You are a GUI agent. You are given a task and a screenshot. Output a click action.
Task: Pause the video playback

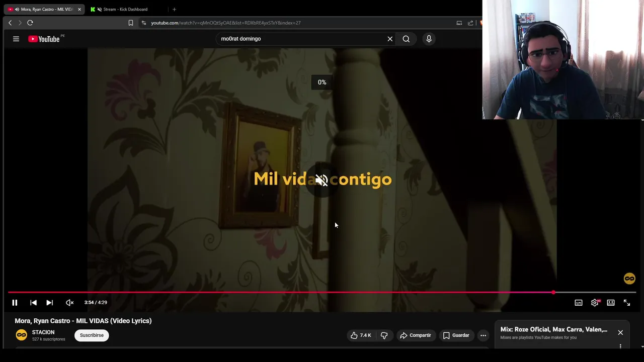tap(15, 303)
